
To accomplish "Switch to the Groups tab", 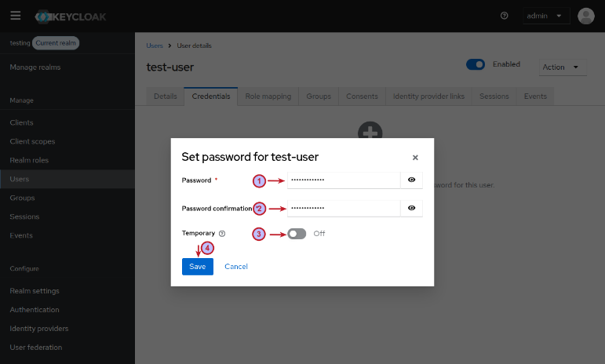I will click(x=319, y=96).
